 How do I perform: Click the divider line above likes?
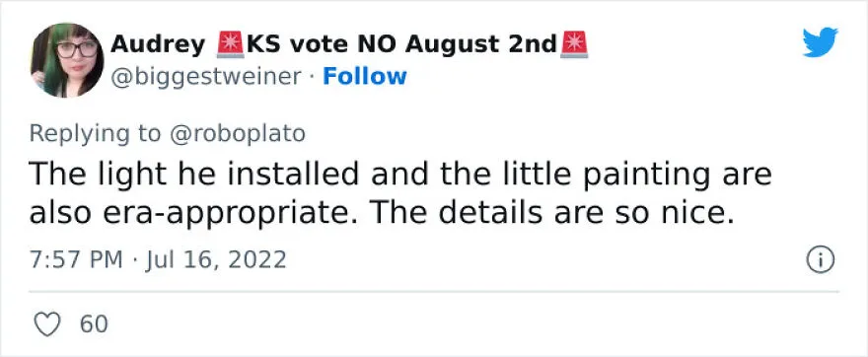tap(434, 292)
